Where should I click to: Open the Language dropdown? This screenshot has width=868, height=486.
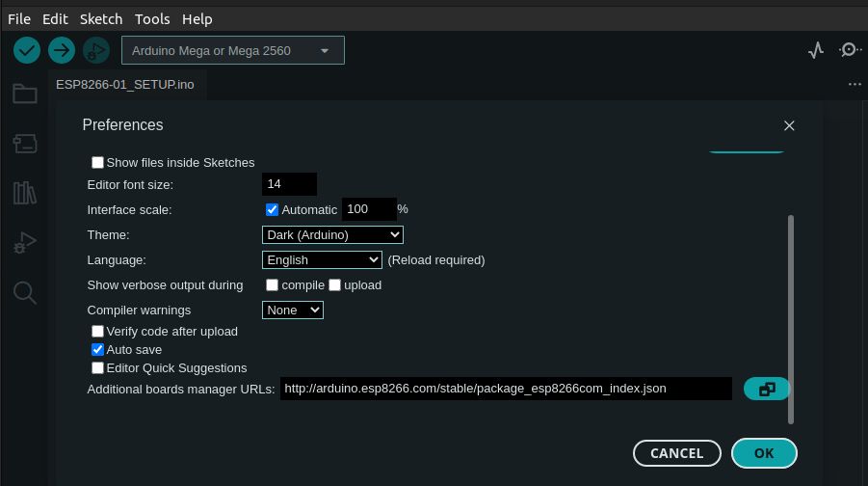(x=322, y=260)
